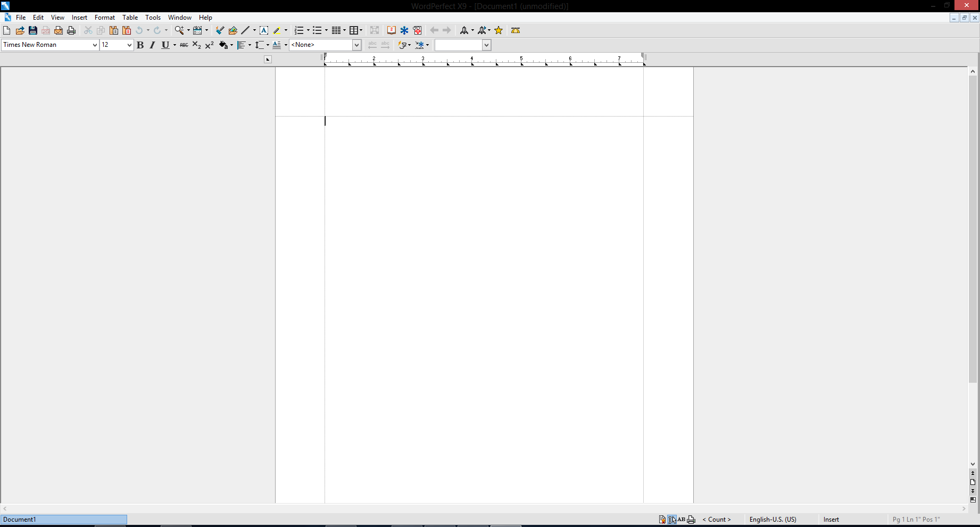Click the blue asterisk symbols icon
980x527 pixels.
[x=404, y=30]
